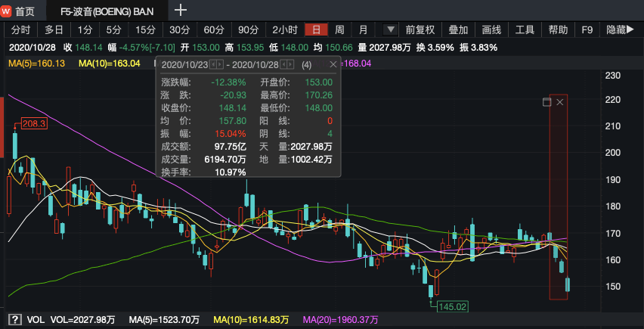This screenshot has height=329, width=644.
Task: Expand the dropdown arrow before 前复权
Action: point(391,29)
